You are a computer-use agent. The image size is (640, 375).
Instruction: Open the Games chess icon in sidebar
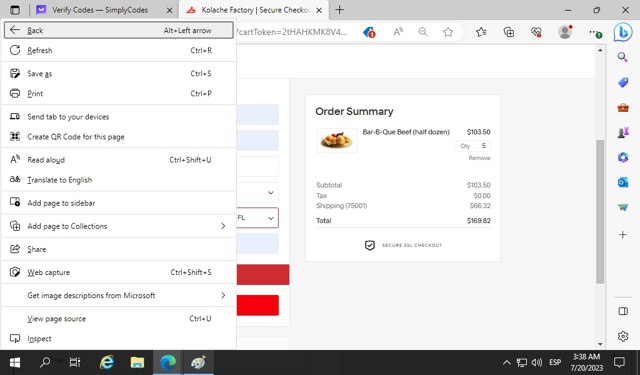point(622,133)
